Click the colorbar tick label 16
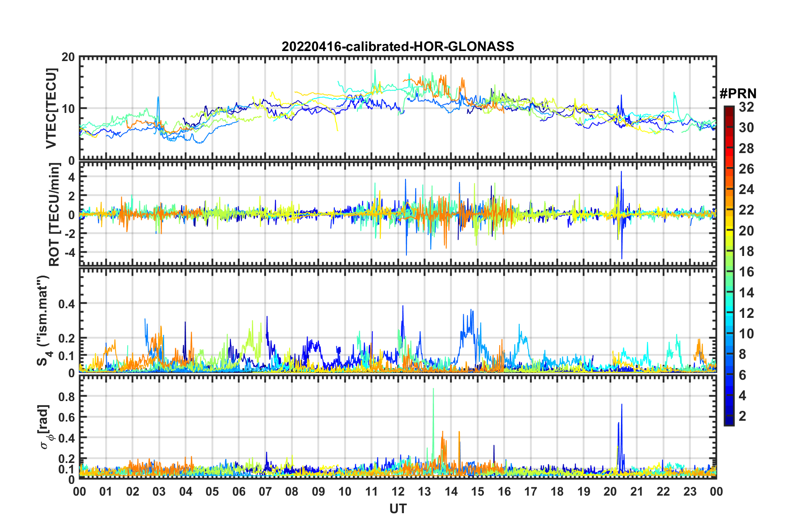 [x=746, y=272]
